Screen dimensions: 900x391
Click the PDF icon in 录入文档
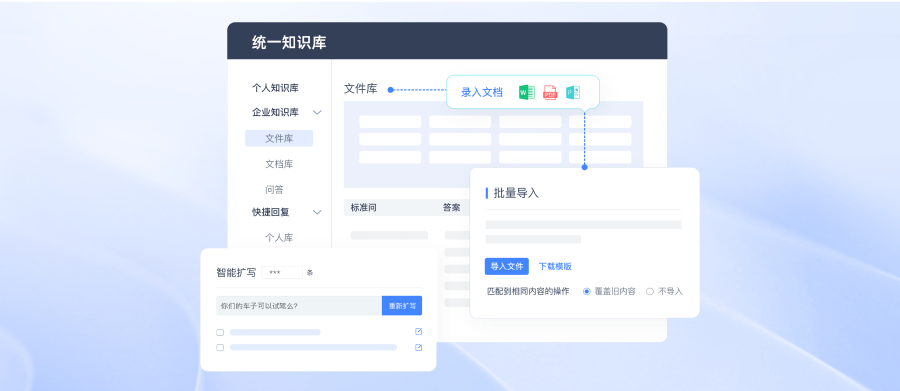click(x=550, y=92)
